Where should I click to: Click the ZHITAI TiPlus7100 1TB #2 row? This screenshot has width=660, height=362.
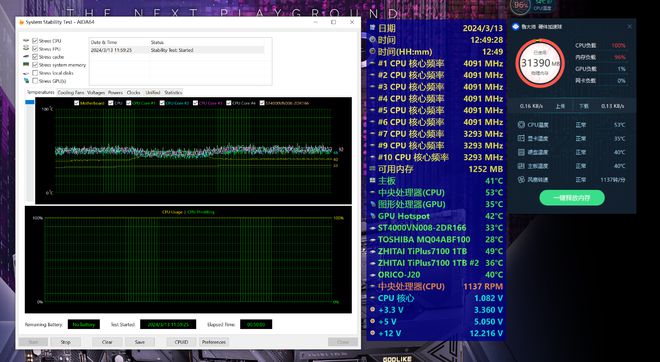pos(436,263)
